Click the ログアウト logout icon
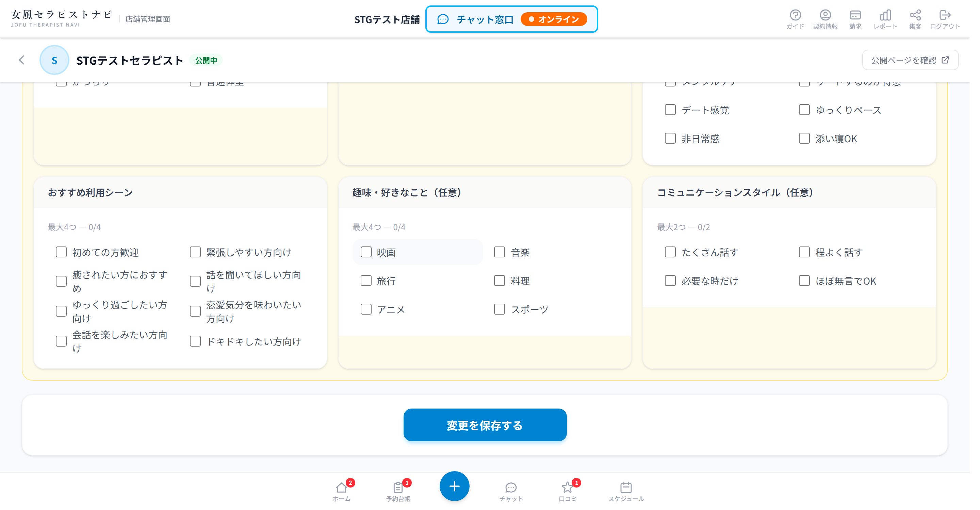Image resolution: width=980 pixels, height=510 pixels. tap(955, 19)
